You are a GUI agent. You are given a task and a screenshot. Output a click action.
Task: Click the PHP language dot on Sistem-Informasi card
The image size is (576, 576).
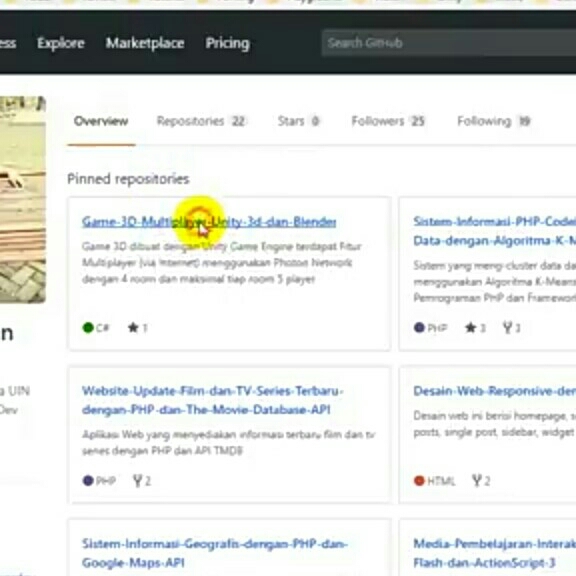pos(419,327)
